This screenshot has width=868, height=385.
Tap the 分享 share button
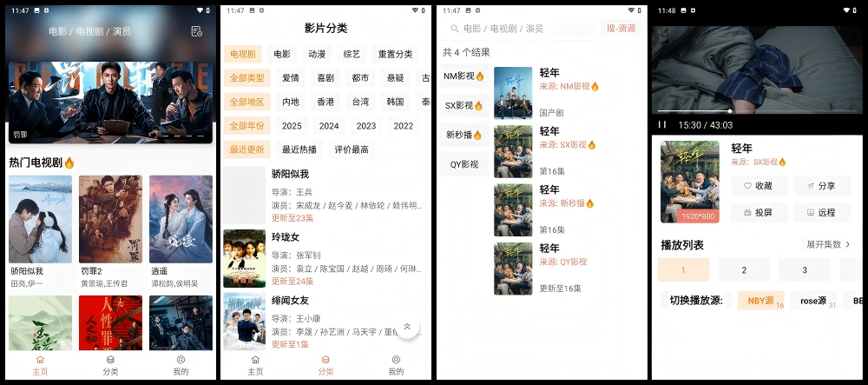pyautogui.click(x=822, y=186)
